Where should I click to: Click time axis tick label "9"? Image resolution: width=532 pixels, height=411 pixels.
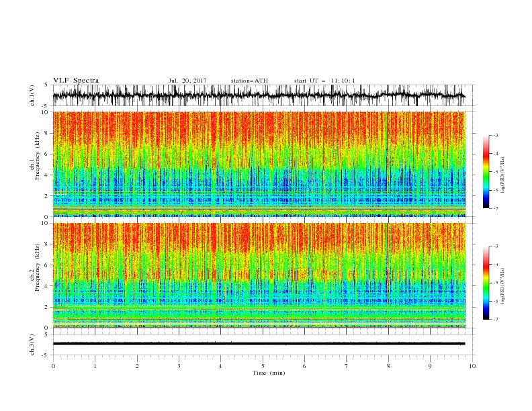[x=430, y=366]
